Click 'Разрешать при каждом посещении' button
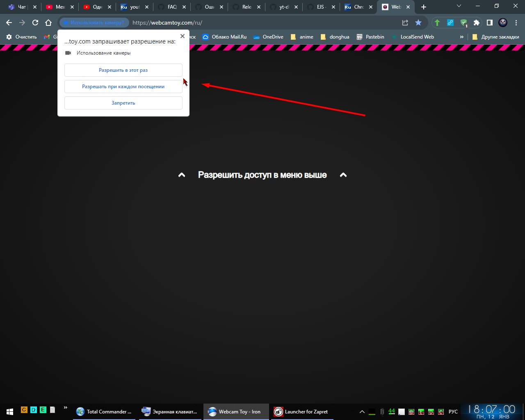Image resolution: width=525 pixels, height=420 pixels. tap(123, 87)
